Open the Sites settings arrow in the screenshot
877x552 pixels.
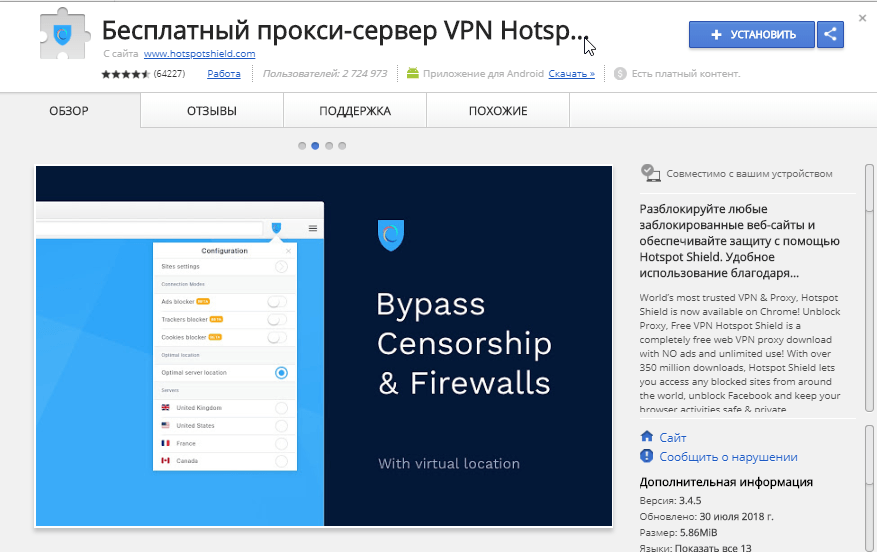click(281, 267)
